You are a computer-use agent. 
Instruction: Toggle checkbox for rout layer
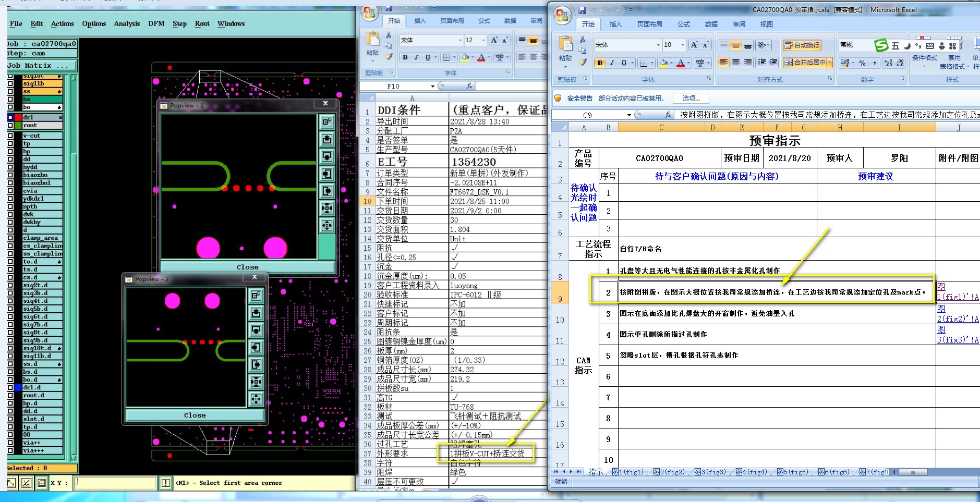coord(10,125)
